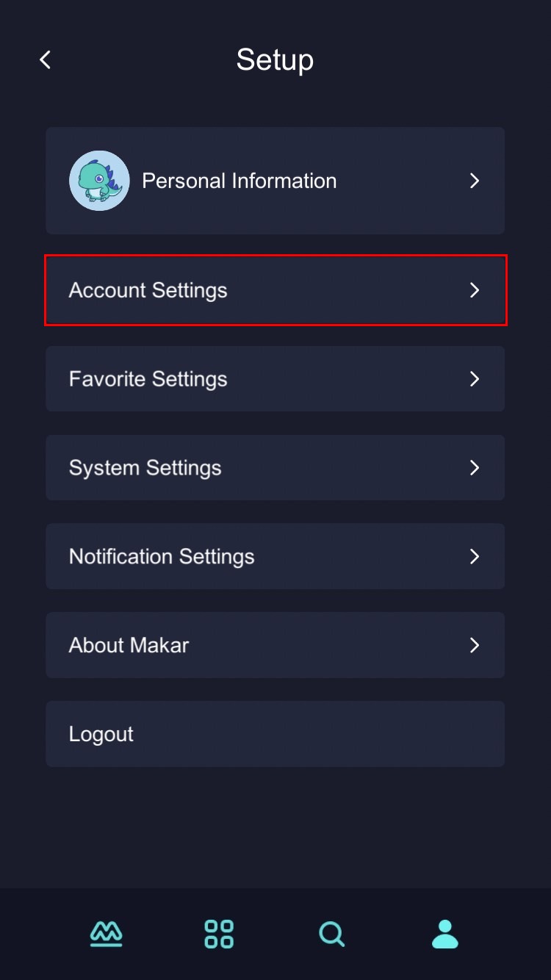The width and height of the screenshot is (551, 980).
Task: Select Account Settings
Action: [x=148, y=290]
